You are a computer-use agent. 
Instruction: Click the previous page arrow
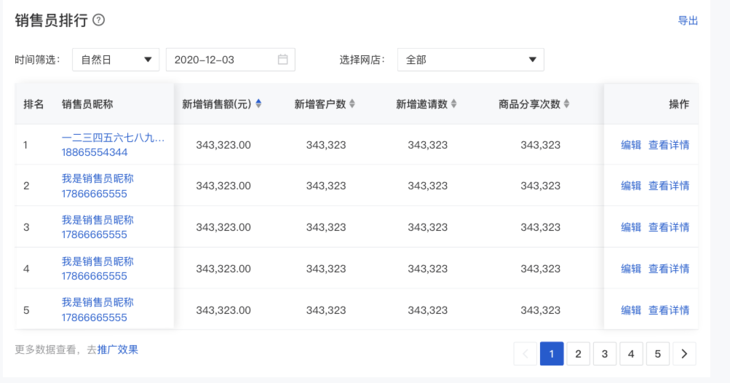point(525,354)
